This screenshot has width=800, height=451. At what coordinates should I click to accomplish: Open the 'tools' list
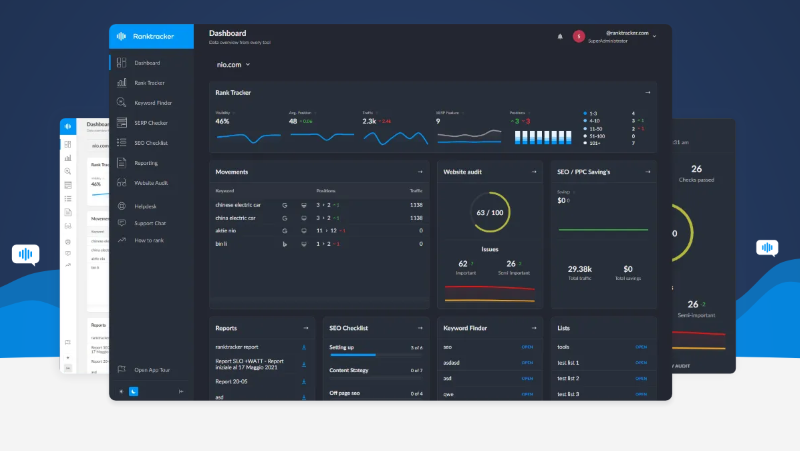(641, 347)
